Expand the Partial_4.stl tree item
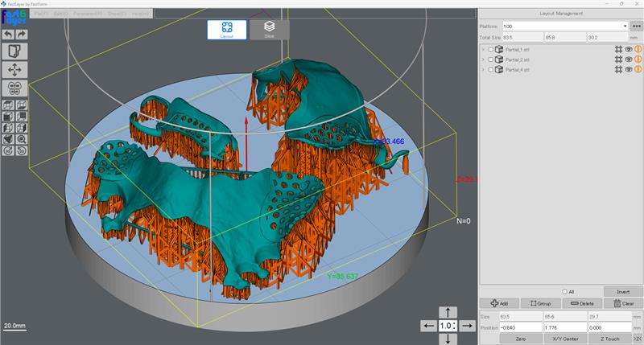The width and height of the screenshot is (644, 345). pyautogui.click(x=483, y=70)
